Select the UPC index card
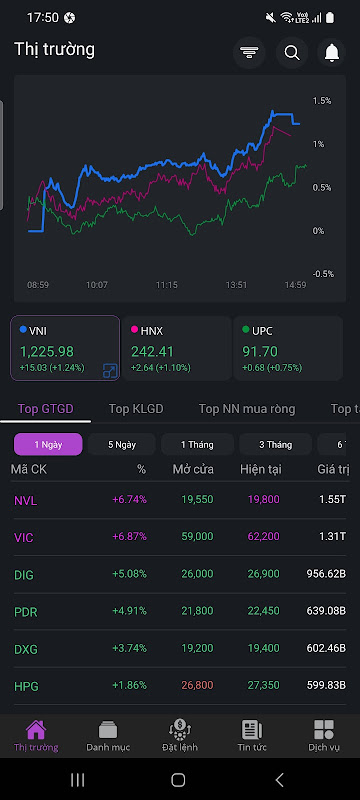The width and height of the screenshot is (360, 800). click(x=288, y=348)
